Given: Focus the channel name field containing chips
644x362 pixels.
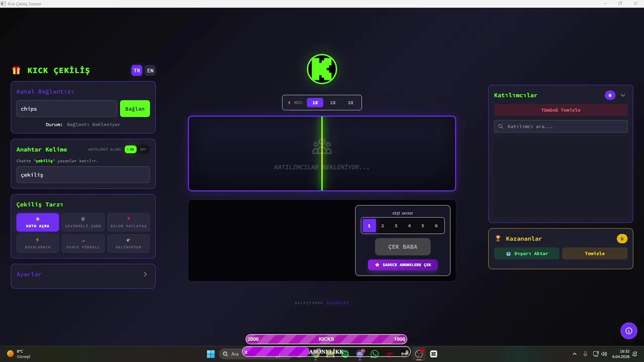Looking at the screenshot, I should (x=67, y=109).
